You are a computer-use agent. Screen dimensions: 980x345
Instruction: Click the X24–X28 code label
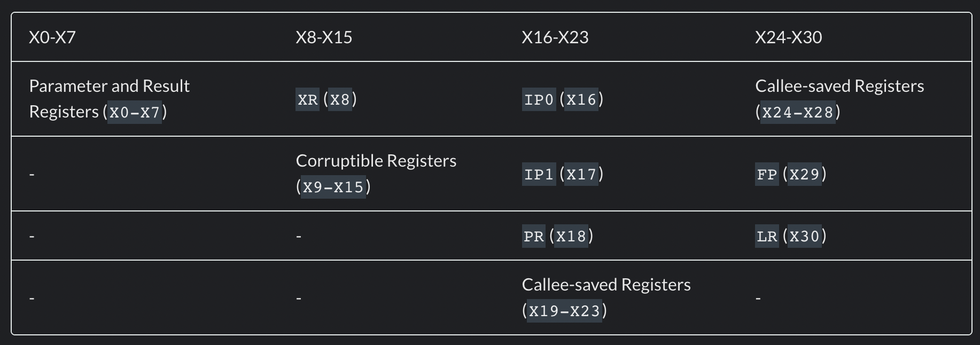[x=798, y=112]
